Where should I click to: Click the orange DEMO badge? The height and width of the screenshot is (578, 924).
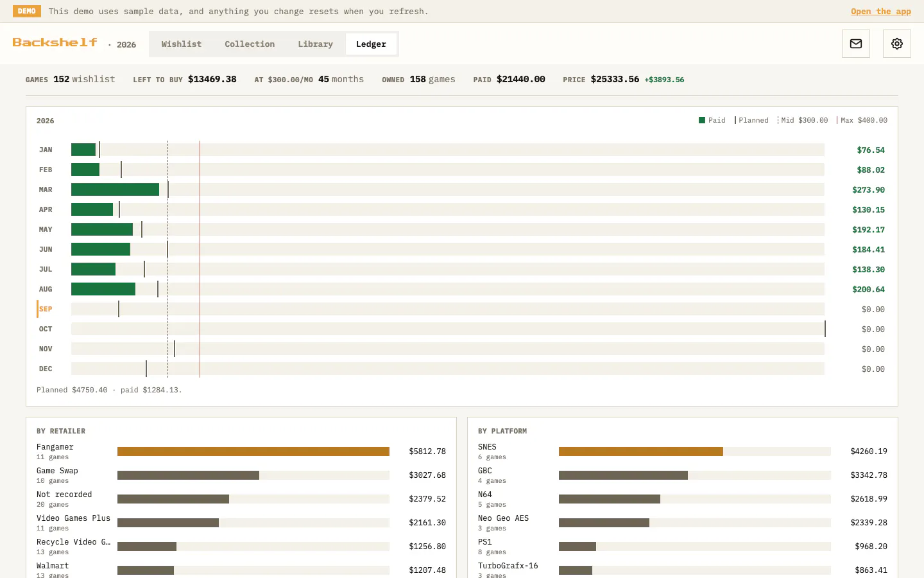[x=27, y=11]
